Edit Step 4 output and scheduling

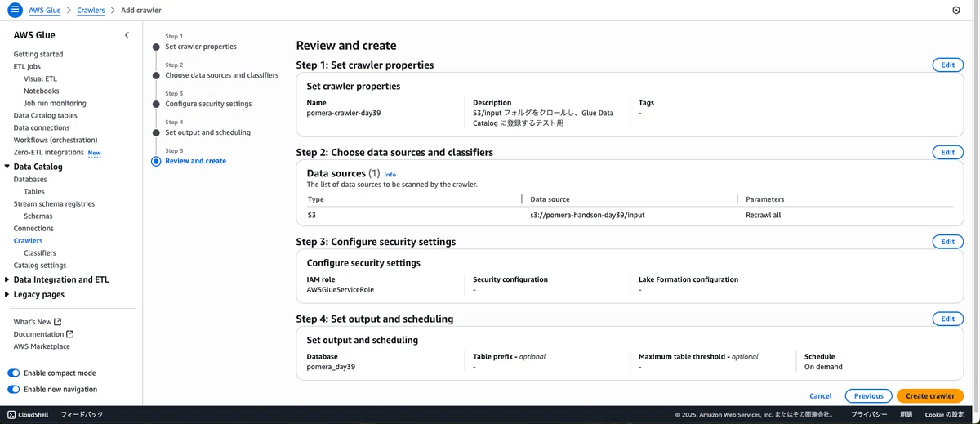coord(947,319)
